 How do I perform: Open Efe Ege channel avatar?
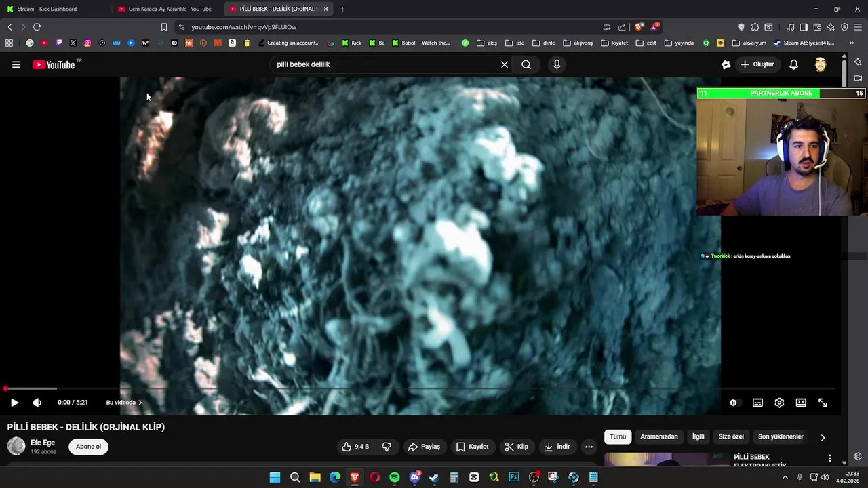pyautogui.click(x=16, y=446)
